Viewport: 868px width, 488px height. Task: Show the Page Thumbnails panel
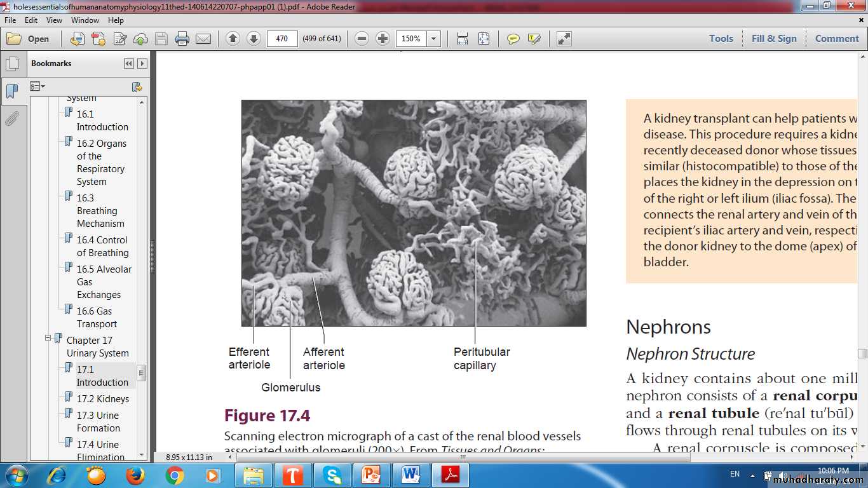click(x=11, y=64)
